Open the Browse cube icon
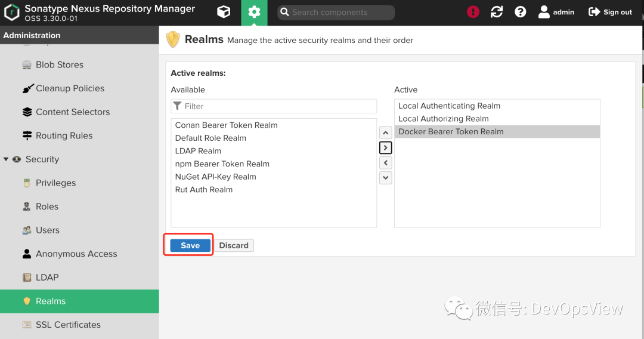 pos(224,12)
